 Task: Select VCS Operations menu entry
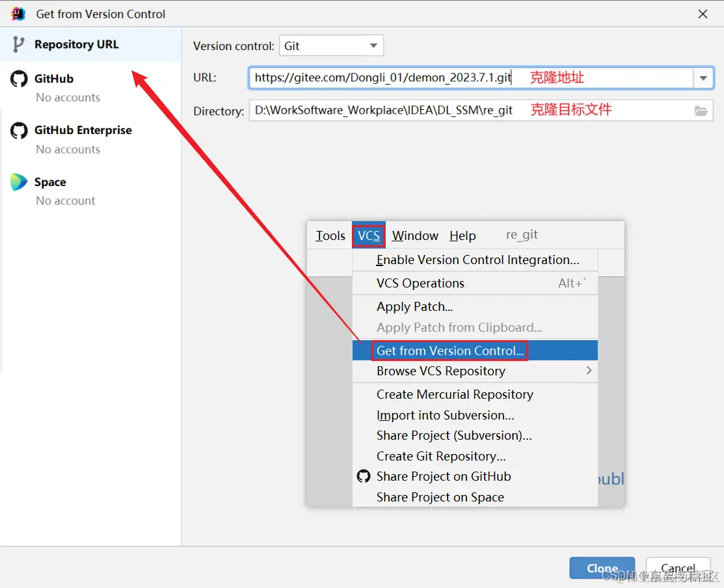point(475,283)
